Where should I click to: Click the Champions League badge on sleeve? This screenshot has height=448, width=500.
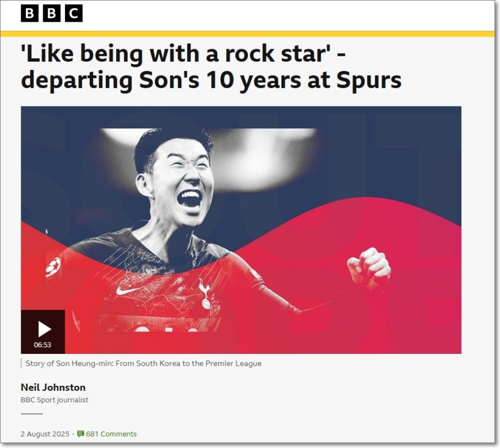(53, 267)
